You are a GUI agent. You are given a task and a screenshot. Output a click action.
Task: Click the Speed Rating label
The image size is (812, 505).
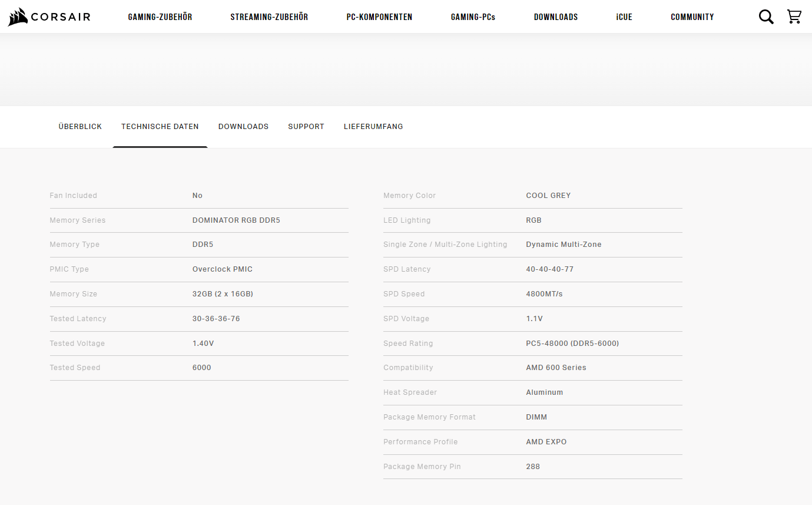pos(408,344)
